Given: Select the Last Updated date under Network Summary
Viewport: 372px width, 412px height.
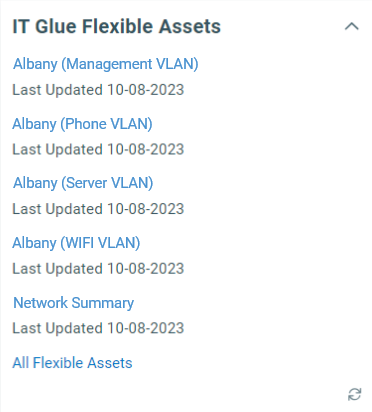Looking at the screenshot, I should (x=146, y=328).
